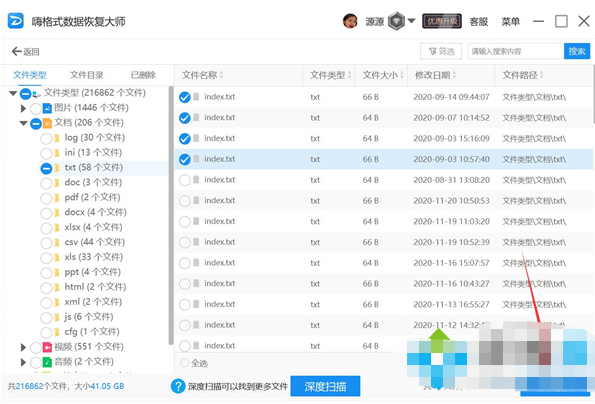This screenshot has width=595, height=404.
Task: Click the date 2020-09-03 10:57:40
Action: pos(452,159)
